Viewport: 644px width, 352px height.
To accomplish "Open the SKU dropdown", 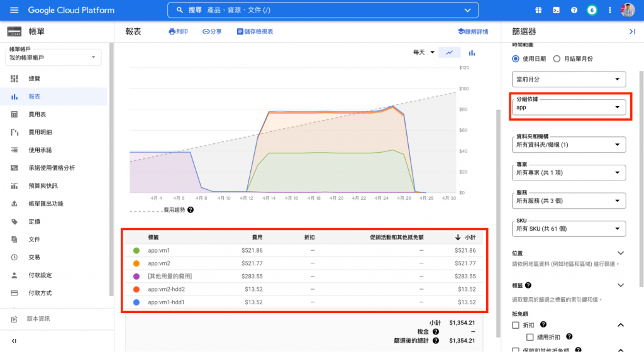I will 569,229.
